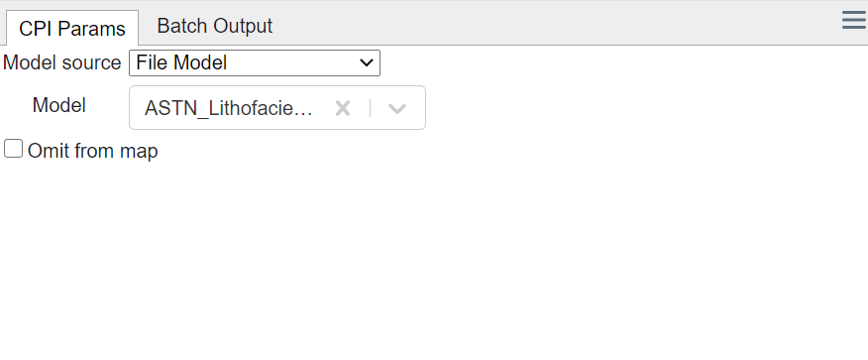Click blank panel area below Omit from map
868x360 pixels.
(x=434, y=260)
